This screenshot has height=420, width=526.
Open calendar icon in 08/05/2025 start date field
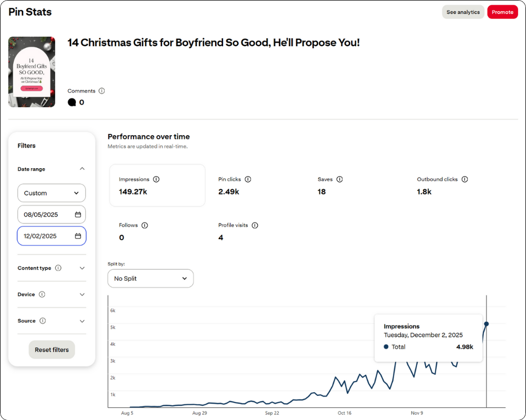pyautogui.click(x=78, y=214)
